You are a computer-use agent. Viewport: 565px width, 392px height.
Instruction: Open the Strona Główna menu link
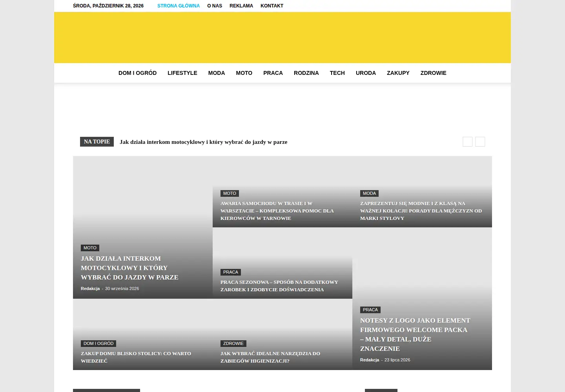pos(179,6)
